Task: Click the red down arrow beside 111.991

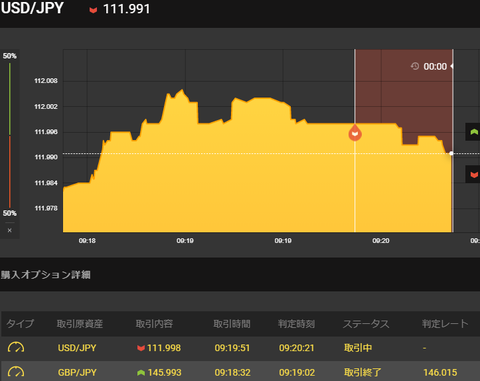Action: 93,10
